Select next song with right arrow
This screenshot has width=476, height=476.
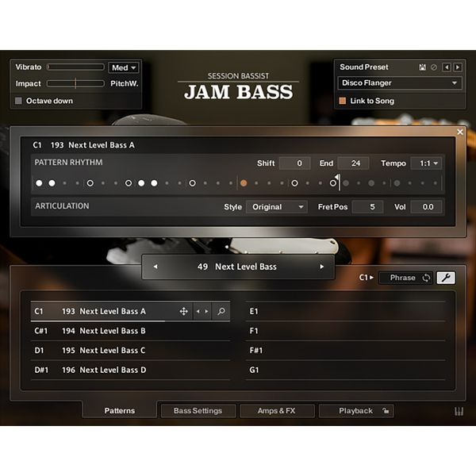[322, 267]
